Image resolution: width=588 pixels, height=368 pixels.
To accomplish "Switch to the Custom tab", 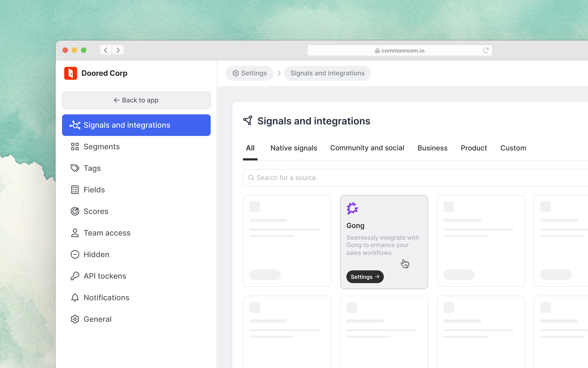I will click(x=513, y=148).
